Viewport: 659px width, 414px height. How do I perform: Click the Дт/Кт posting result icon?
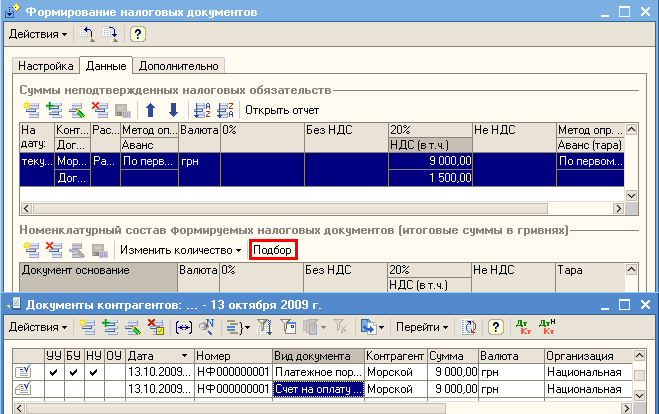tap(521, 327)
